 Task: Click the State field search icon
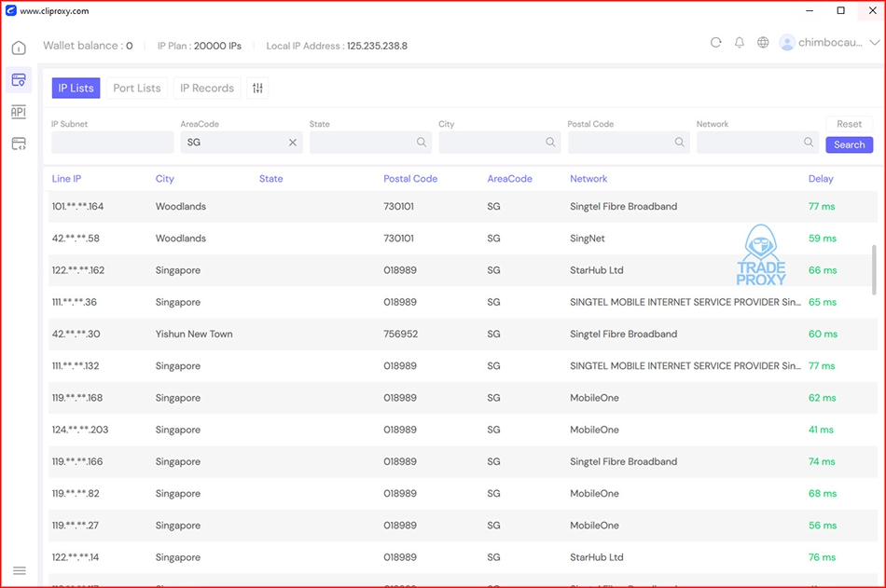point(422,143)
